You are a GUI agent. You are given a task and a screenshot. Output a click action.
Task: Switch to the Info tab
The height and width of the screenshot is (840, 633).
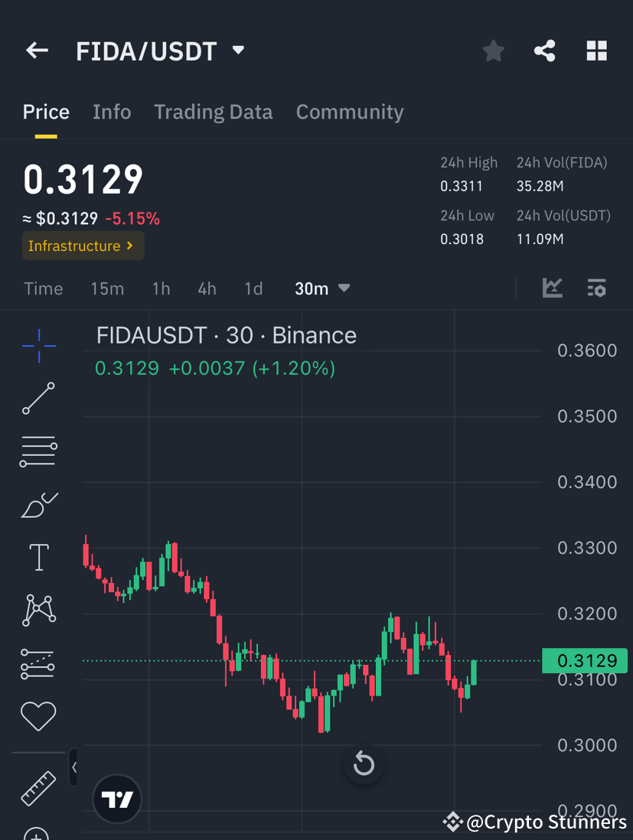click(112, 112)
